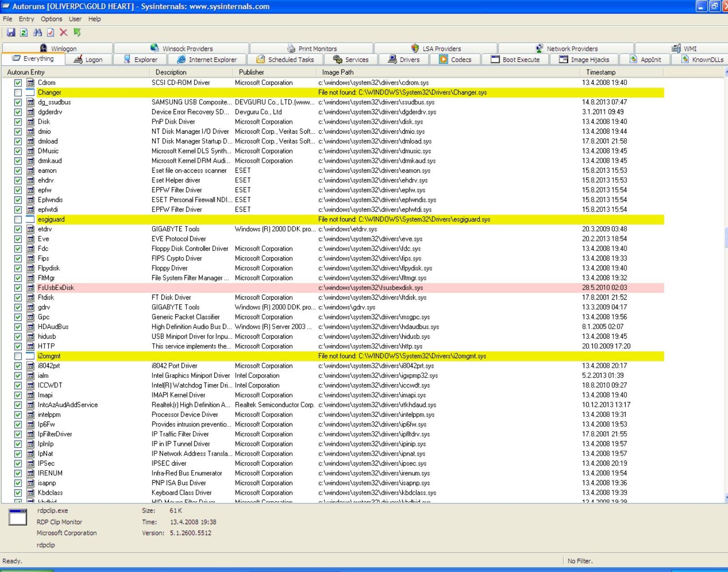Open the Entry menu
This screenshot has width=728, height=572.
(x=26, y=19)
